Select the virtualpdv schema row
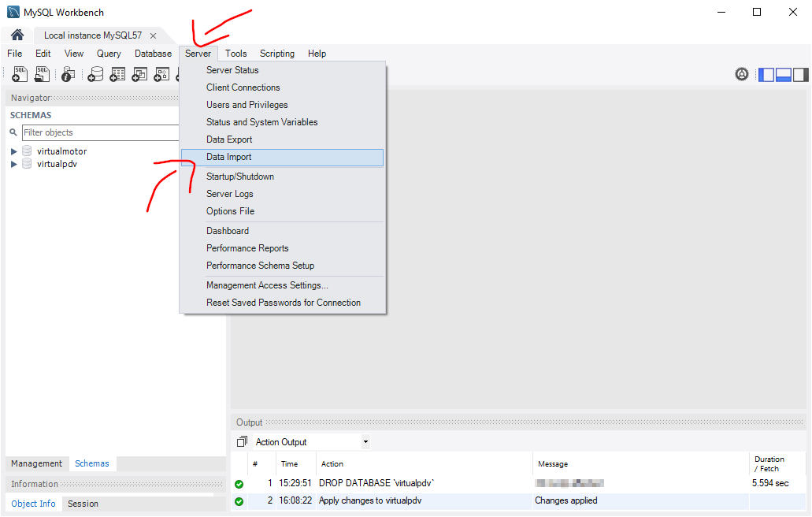The height and width of the screenshot is (517, 812). click(57, 164)
